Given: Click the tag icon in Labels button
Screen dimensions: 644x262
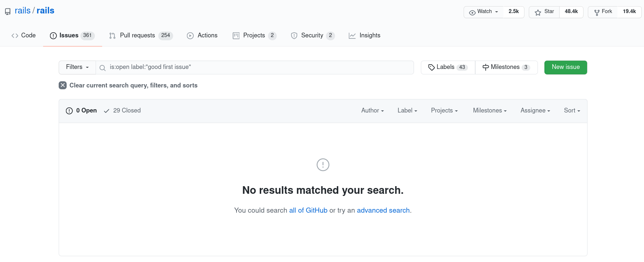Looking at the screenshot, I should pos(431,67).
